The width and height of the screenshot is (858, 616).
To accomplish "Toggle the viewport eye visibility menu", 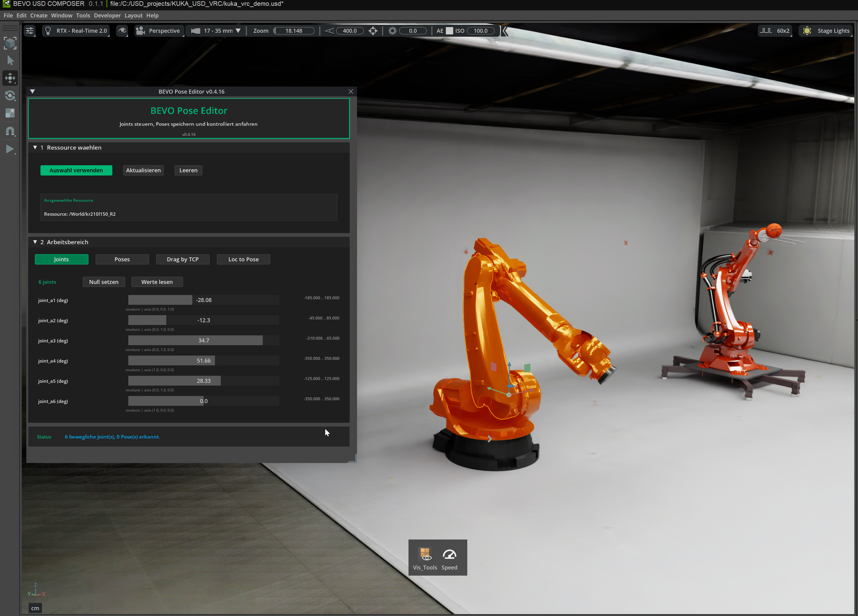I will pyautogui.click(x=122, y=31).
